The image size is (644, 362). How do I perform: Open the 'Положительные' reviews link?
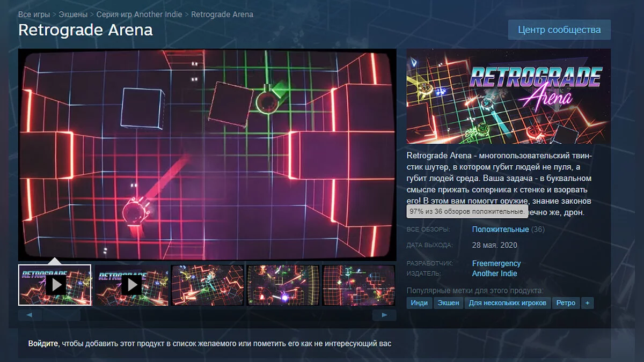pos(500,230)
